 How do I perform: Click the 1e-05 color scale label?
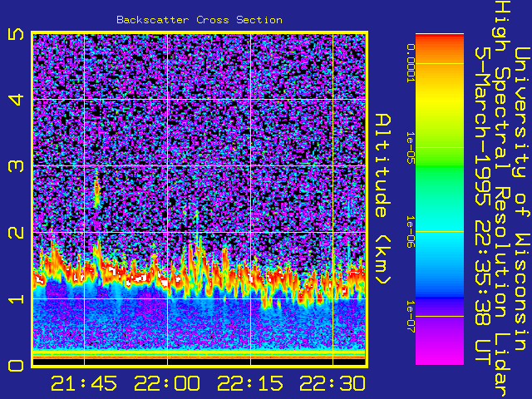pyautogui.click(x=411, y=148)
